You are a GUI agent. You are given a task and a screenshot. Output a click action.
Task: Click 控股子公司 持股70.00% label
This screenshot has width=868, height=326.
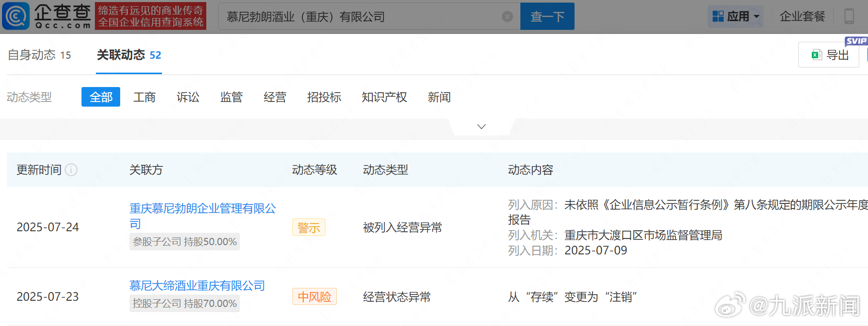[185, 303]
